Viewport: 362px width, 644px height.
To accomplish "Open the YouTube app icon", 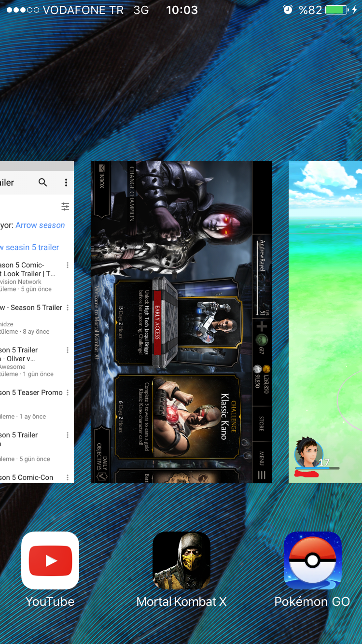I will (x=50, y=560).
